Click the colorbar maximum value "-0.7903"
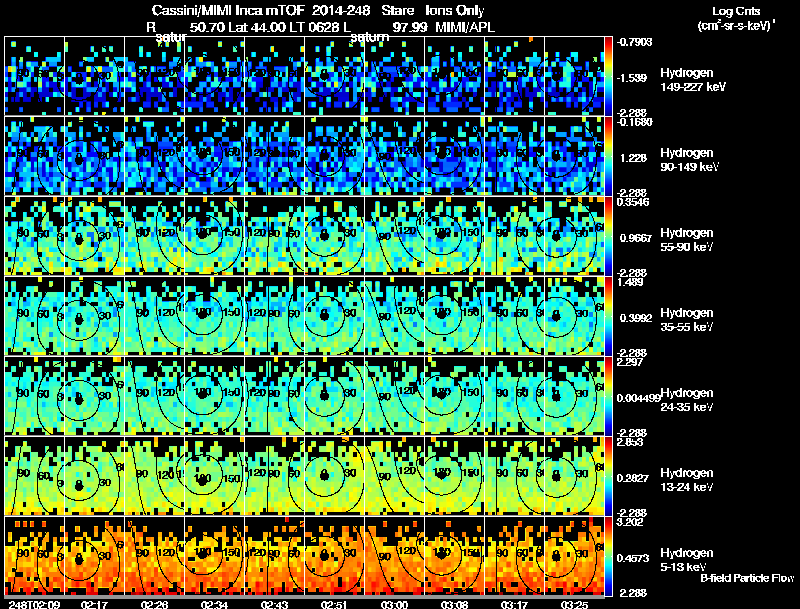Screen dimensions: 800x609 634,42
